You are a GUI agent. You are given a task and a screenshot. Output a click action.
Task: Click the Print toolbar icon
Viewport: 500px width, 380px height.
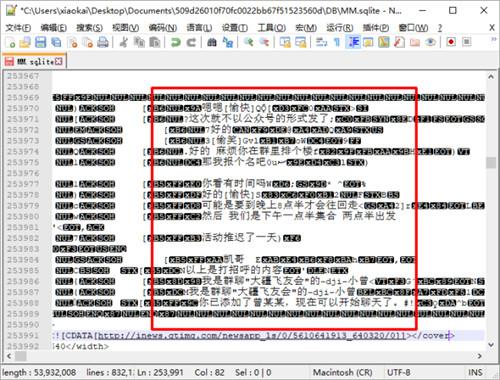103,42
